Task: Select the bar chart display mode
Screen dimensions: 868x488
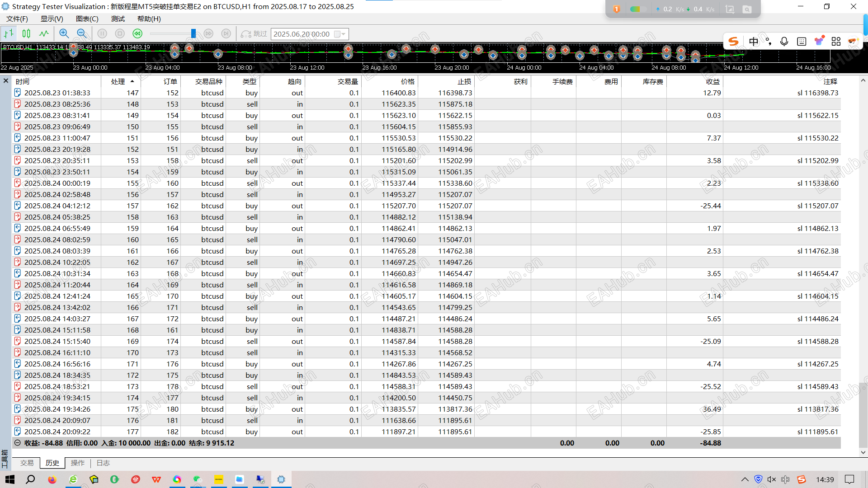Action: tap(9, 33)
